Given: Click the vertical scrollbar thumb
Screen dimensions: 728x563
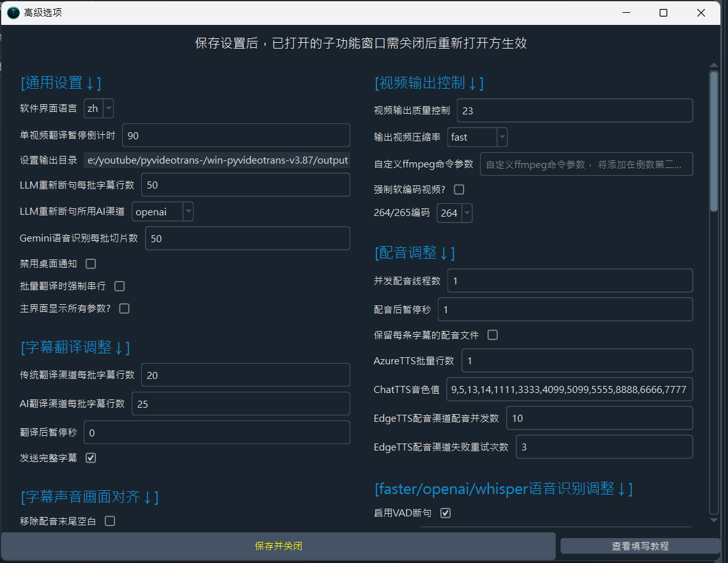Looking at the screenshot, I should (714, 141).
